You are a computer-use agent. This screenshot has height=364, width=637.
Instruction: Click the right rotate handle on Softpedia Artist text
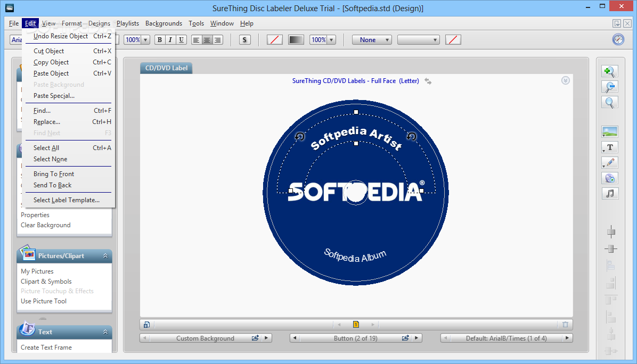pyautogui.click(x=412, y=136)
